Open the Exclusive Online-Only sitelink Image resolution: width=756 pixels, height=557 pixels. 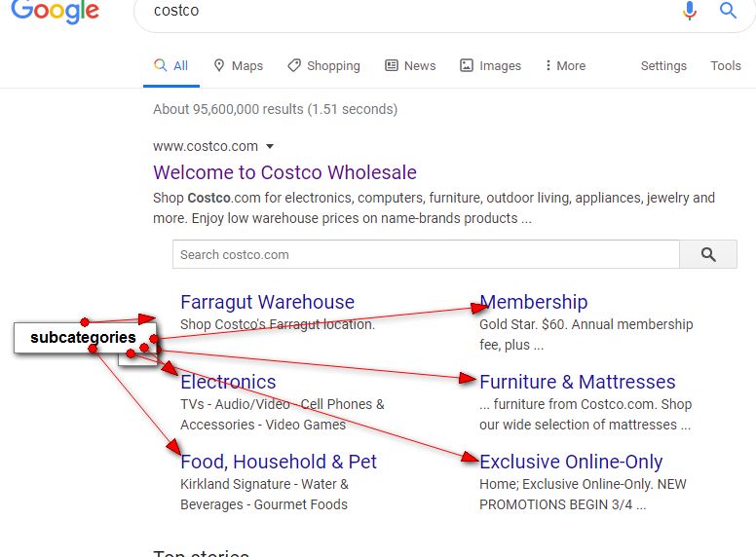(571, 462)
